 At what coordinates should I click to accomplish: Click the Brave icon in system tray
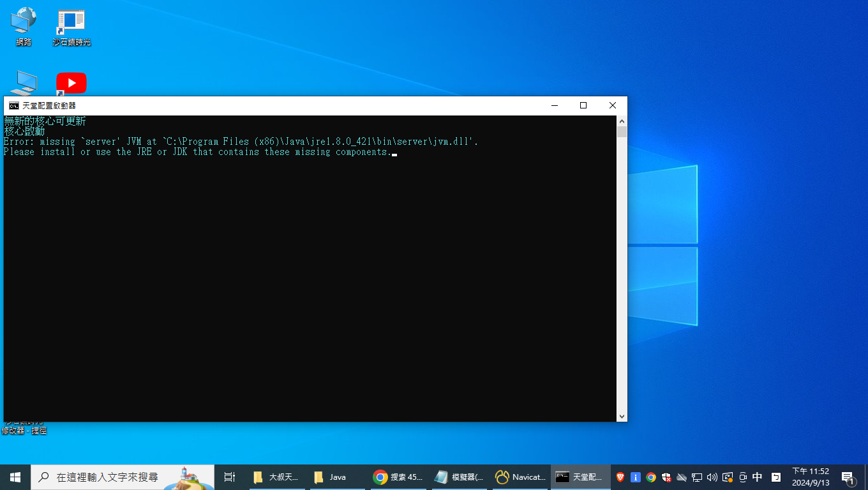(x=620, y=477)
